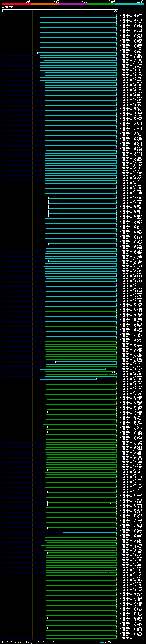146x644 pixels.
Task: Select label UniRef100_Q2XPV6
Action: pyautogui.click(x=131, y=30)
